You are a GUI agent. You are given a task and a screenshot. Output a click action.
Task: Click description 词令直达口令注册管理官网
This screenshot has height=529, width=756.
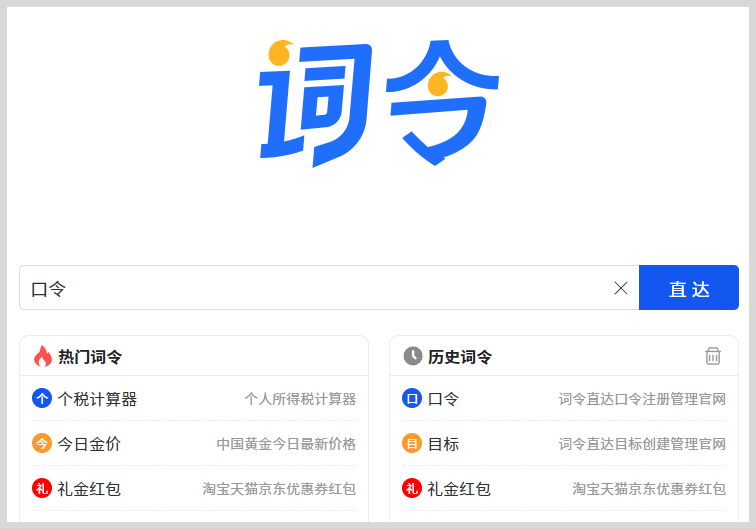coord(642,399)
